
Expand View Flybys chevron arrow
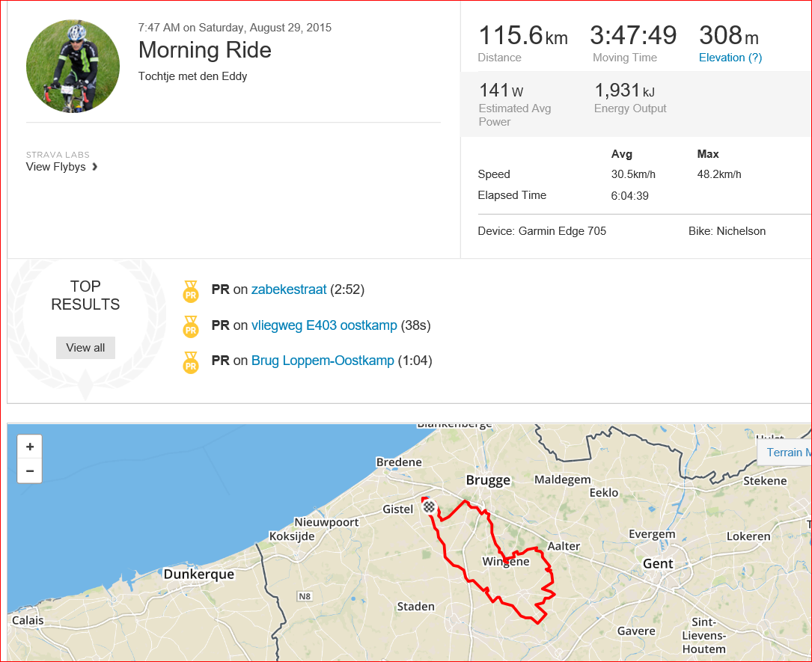pos(95,167)
